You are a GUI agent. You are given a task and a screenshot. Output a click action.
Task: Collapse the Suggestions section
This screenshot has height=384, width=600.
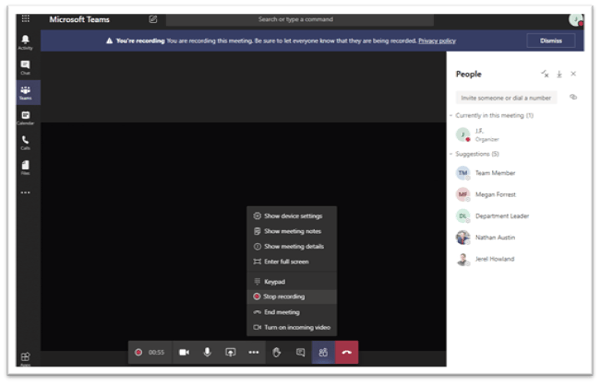click(452, 154)
